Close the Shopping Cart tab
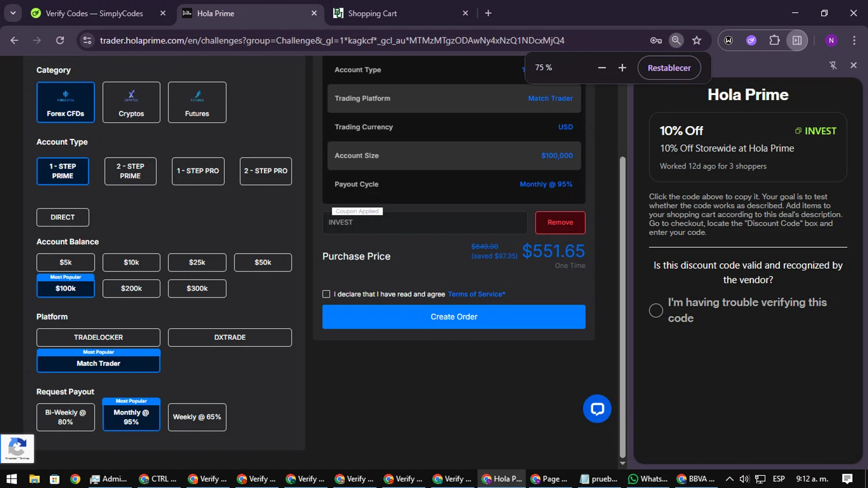Viewport: 868px width, 488px height. pos(465,13)
